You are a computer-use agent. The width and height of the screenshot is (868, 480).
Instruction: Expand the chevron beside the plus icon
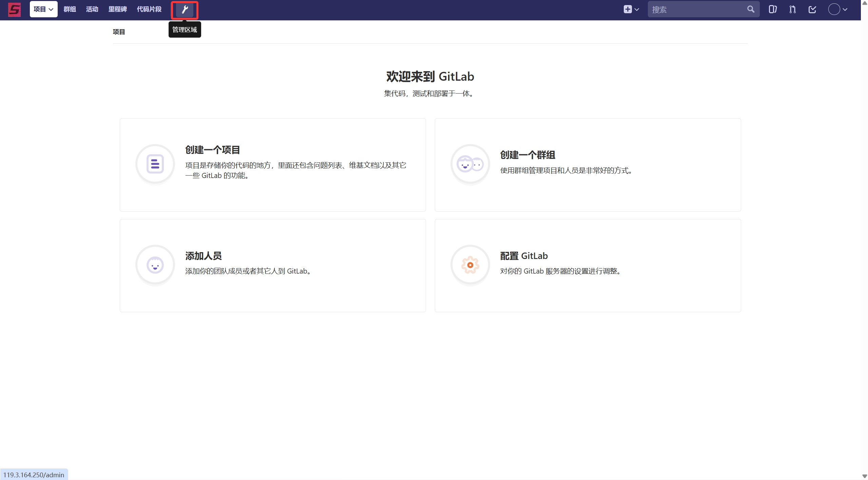click(x=637, y=9)
